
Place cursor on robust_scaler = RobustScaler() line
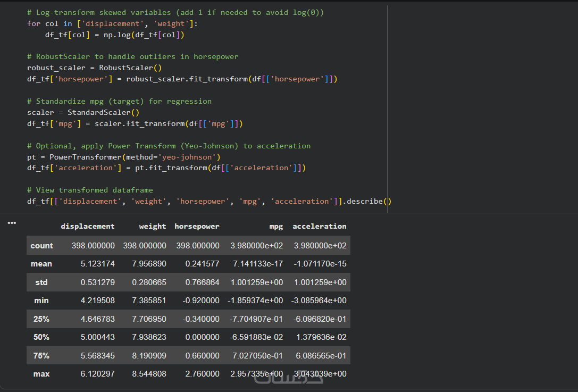[x=94, y=68]
